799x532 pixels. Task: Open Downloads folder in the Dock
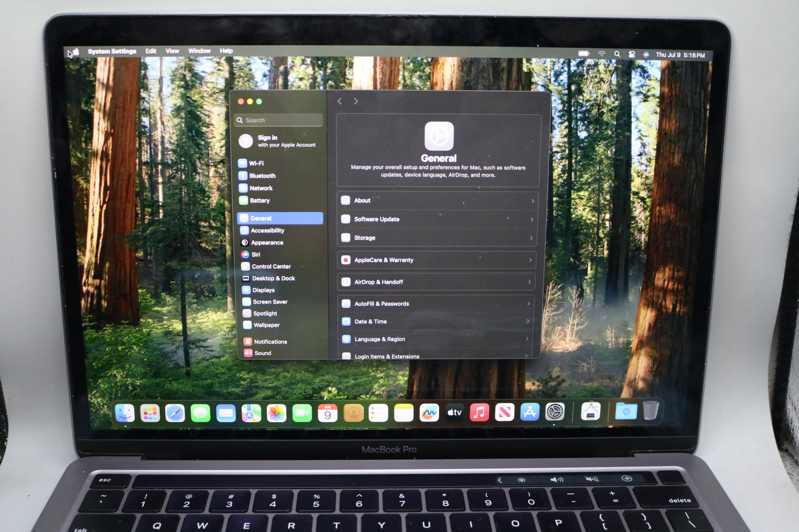626,411
